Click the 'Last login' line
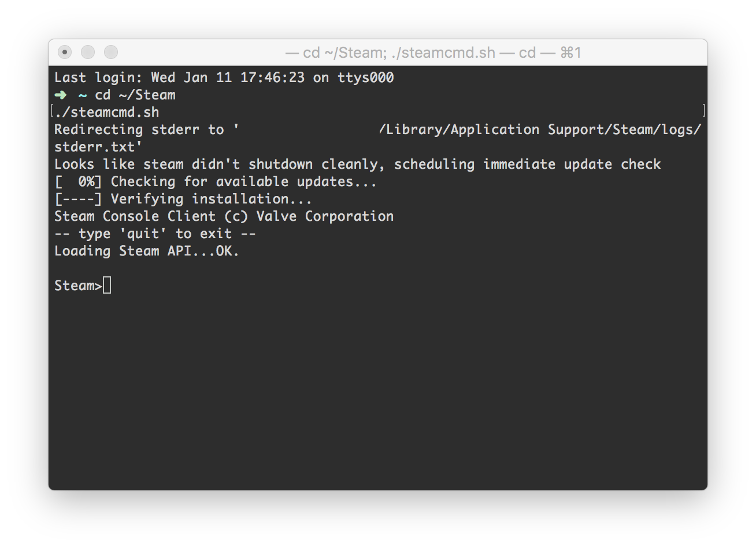This screenshot has width=756, height=548. click(x=224, y=77)
